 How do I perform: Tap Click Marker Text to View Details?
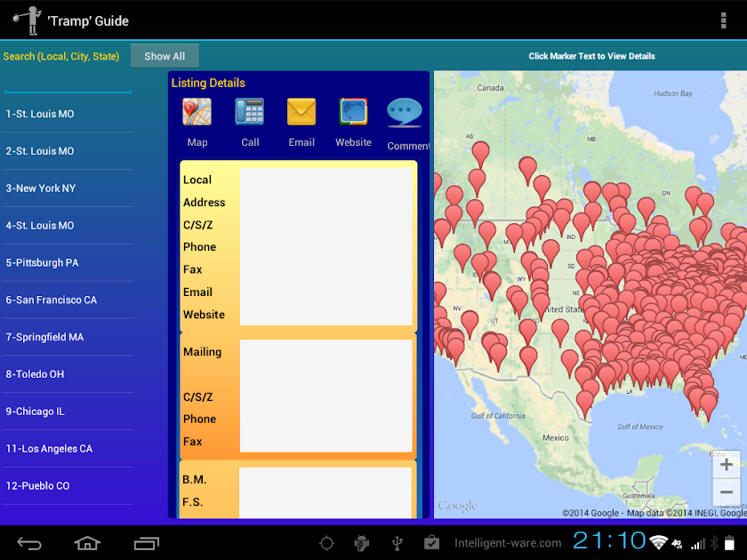[x=591, y=56]
